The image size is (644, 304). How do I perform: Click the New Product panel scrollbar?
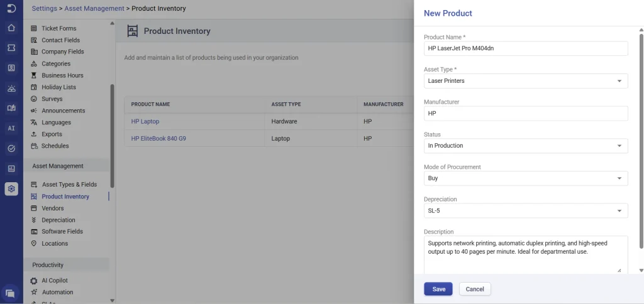point(641,141)
